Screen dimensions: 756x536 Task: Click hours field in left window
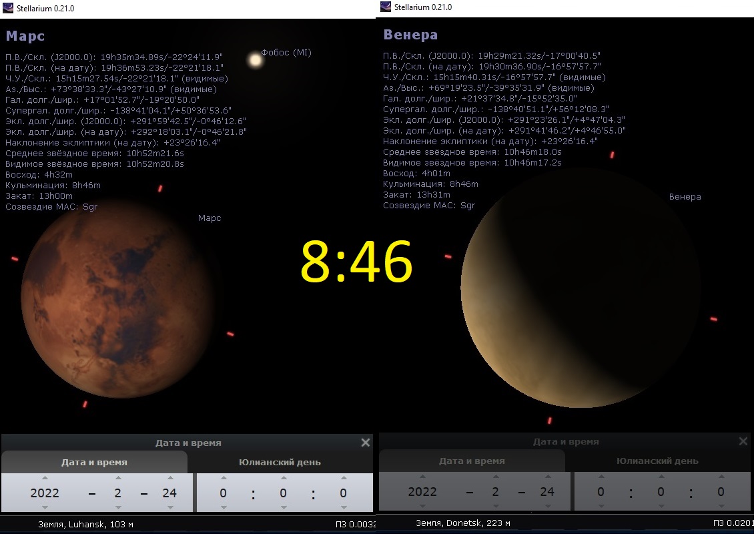pos(224,493)
